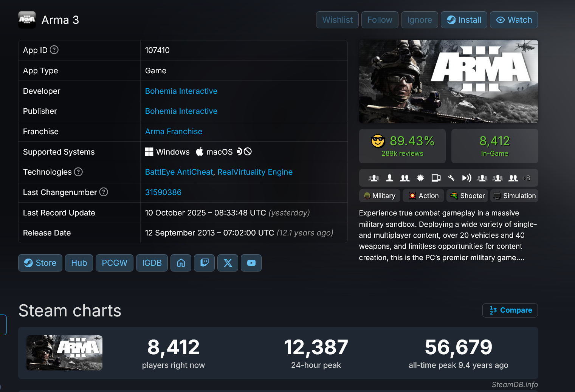Click the play-with-sound-waves category icon
The image size is (575, 392).
coord(467,178)
